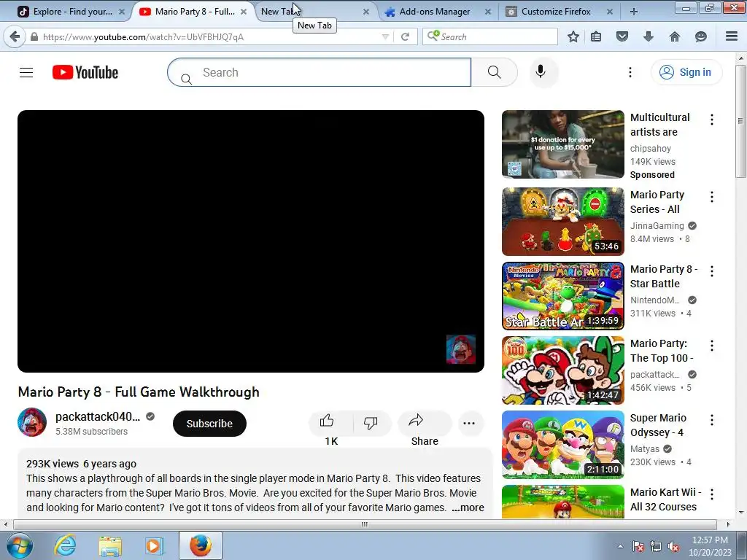Show bookmarks list icon

click(x=596, y=36)
